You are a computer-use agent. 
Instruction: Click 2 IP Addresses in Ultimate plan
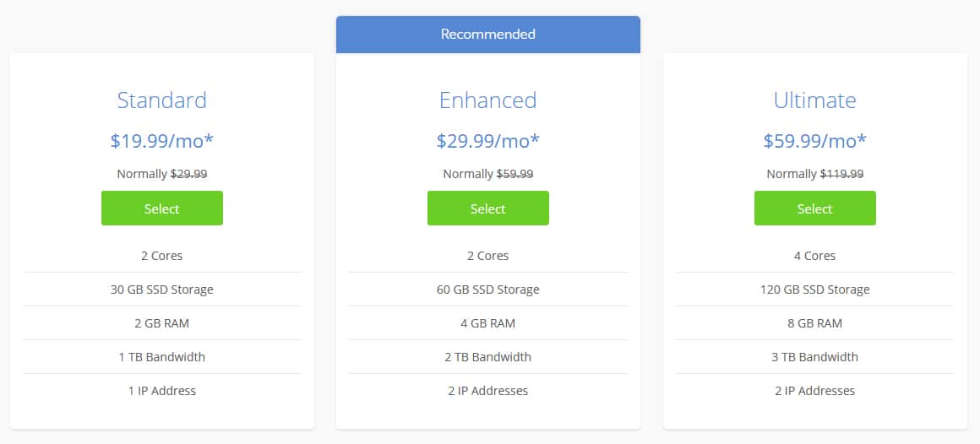point(815,391)
